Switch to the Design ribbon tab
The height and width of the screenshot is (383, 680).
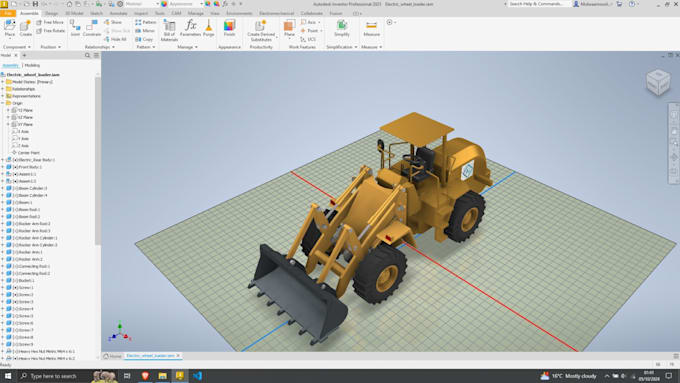[x=51, y=13]
